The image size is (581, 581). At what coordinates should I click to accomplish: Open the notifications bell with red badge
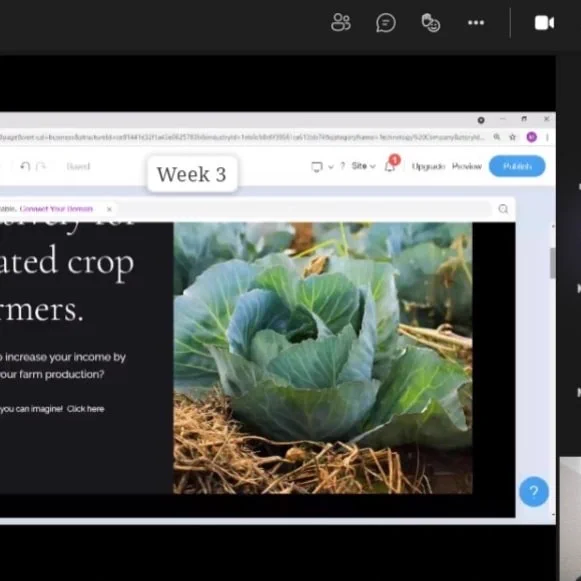point(391,164)
